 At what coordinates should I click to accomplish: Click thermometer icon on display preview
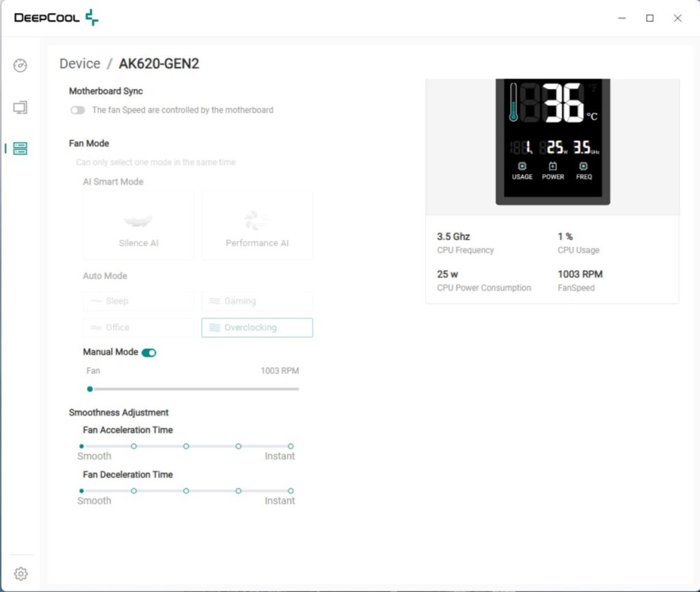(x=513, y=103)
